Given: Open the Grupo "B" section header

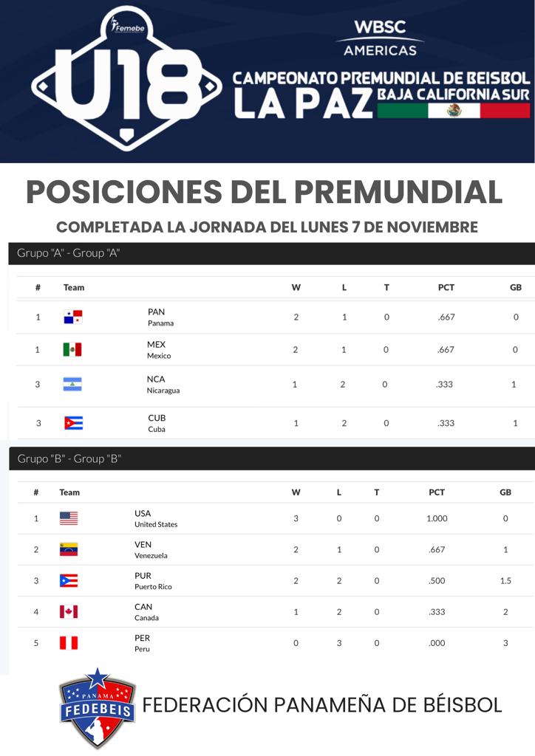Looking at the screenshot, I should click(69, 458).
